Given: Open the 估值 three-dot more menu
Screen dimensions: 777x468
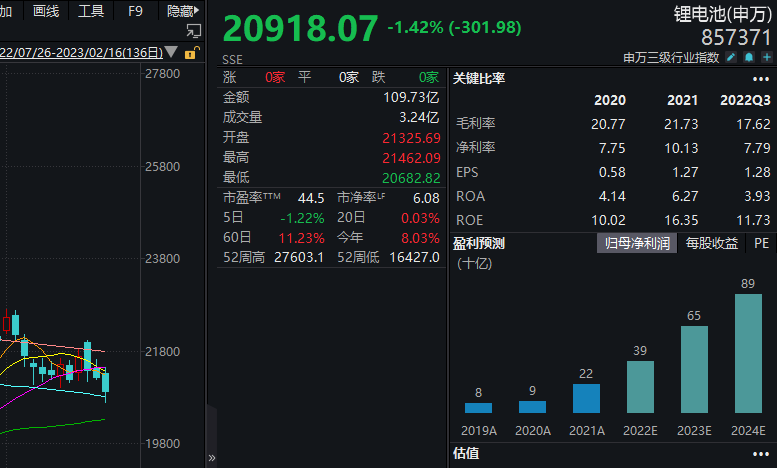Looking at the screenshot, I should coord(761,454).
